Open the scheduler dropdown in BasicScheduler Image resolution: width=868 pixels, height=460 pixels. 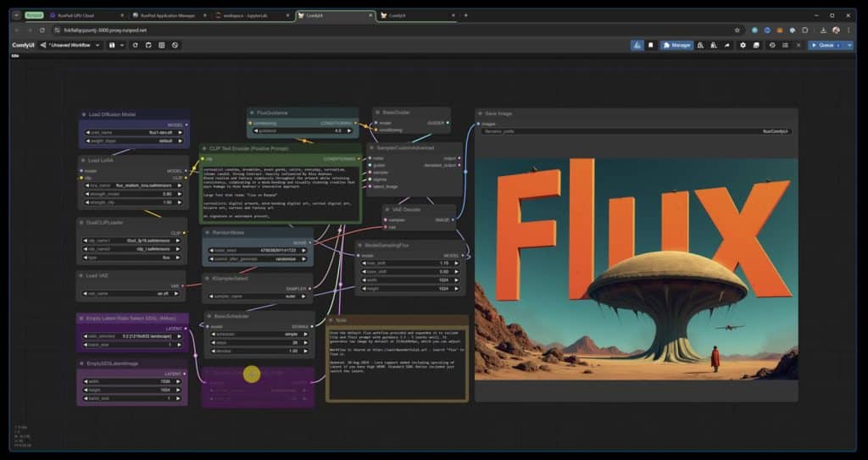pyautogui.click(x=259, y=335)
